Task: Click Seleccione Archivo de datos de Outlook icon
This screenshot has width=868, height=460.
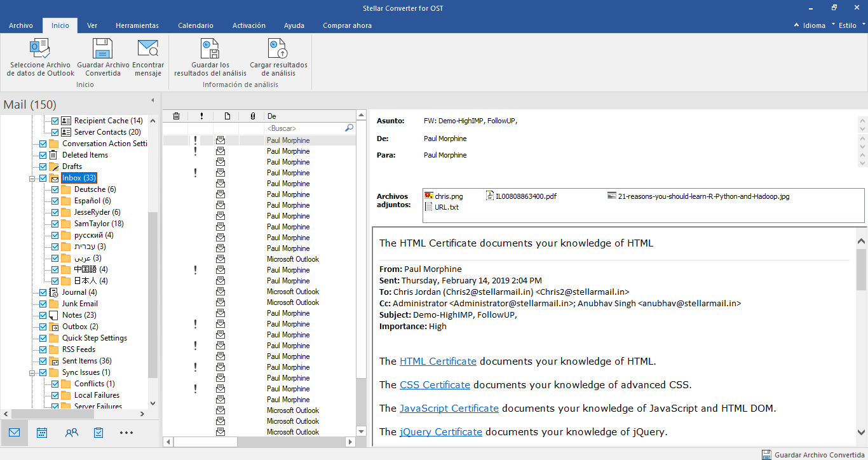Action: [40, 49]
